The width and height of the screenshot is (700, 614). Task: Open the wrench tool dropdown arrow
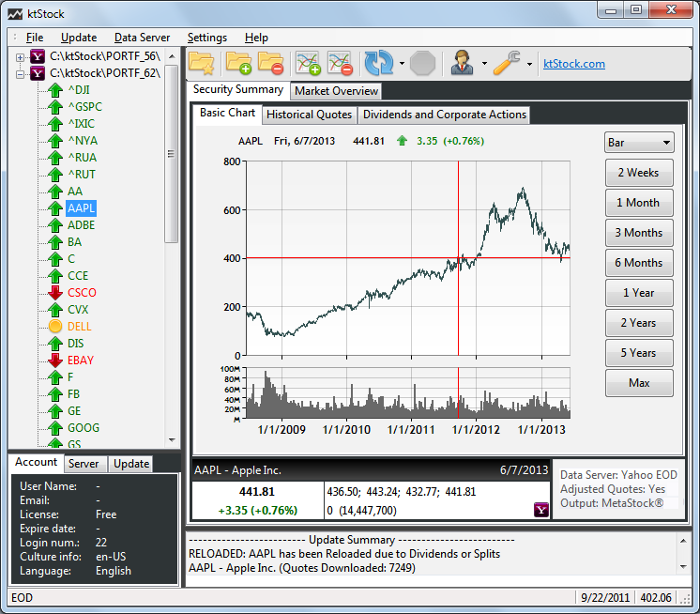coord(529,64)
